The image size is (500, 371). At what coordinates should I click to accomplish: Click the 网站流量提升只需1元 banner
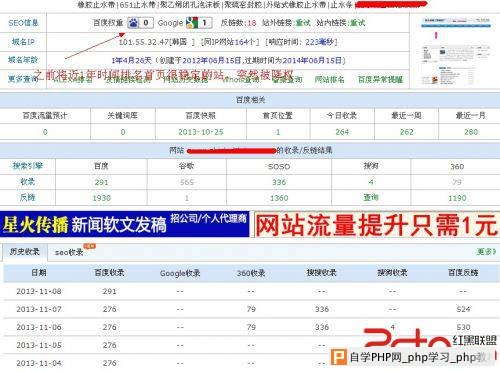coord(377,225)
